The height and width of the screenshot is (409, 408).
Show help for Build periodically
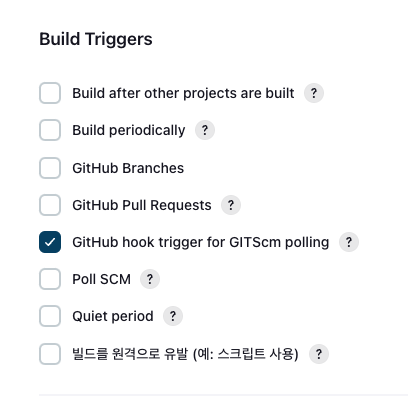(x=205, y=130)
